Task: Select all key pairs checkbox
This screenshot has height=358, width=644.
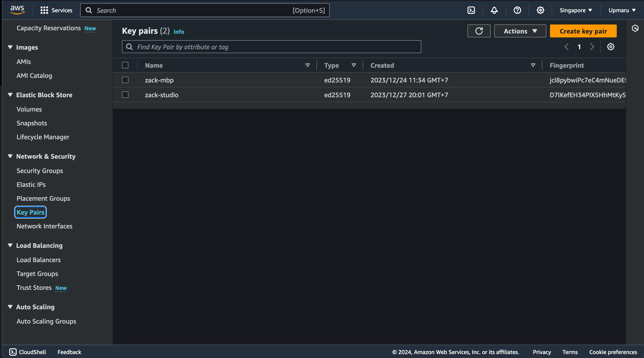Action: [125, 65]
